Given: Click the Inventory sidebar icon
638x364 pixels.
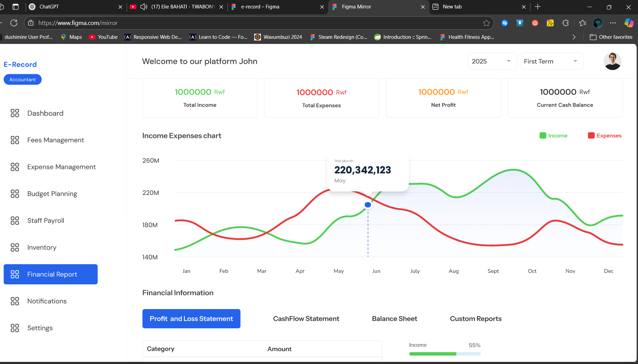Looking at the screenshot, I should pos(15,247).
